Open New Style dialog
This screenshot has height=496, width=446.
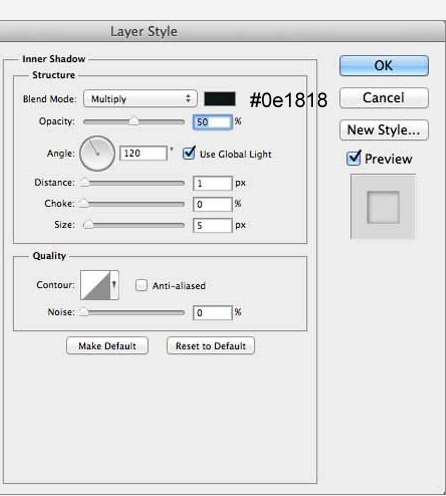coord(384,130)
